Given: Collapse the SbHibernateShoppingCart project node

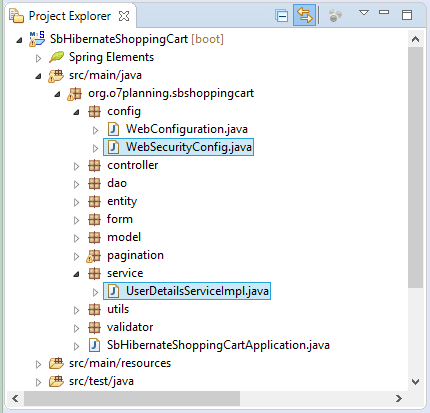Looking at the screenshot, I should pos(19,40).
